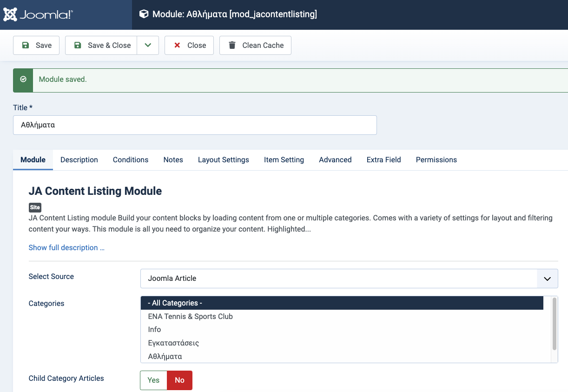Click the Title input field
This screenshot has height=392, width=568.
click(x=195, y=126)
